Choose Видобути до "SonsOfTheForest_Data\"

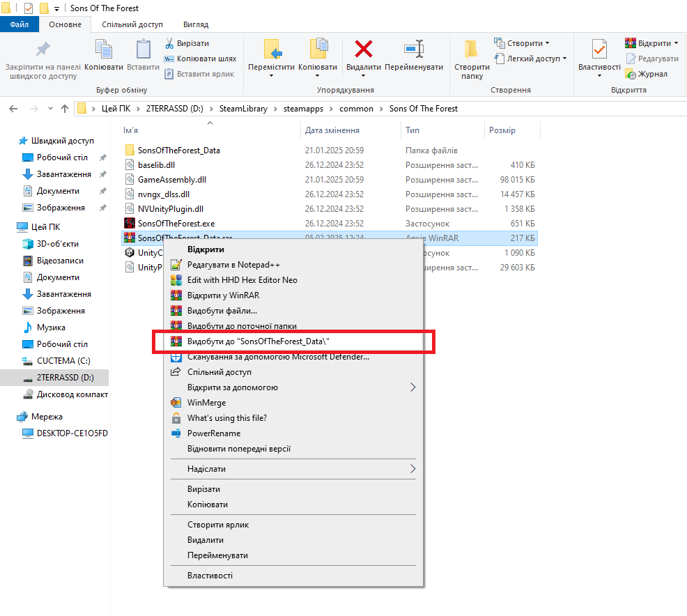(x=293, y=341)
